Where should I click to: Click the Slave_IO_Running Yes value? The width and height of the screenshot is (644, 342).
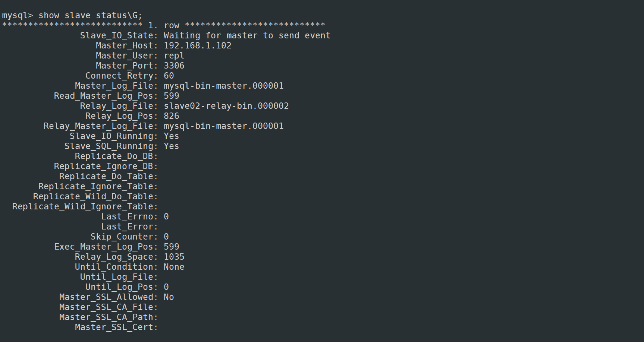point(171,136)
